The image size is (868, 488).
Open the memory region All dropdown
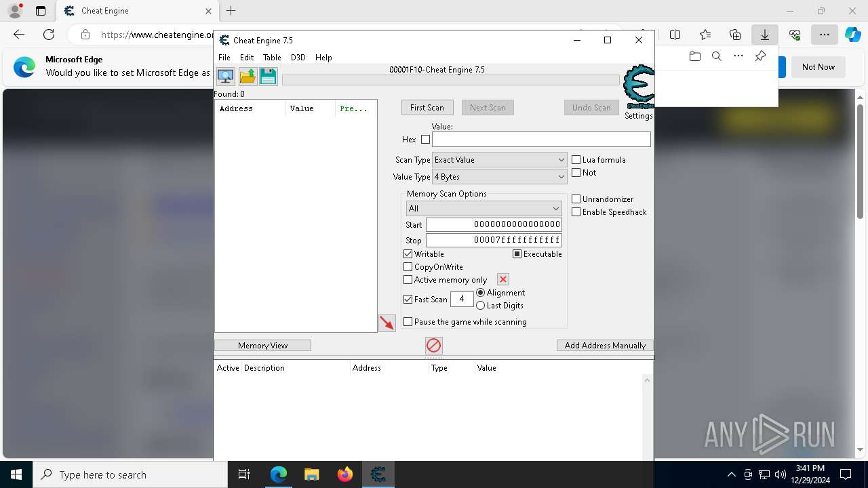pos(484,209)
